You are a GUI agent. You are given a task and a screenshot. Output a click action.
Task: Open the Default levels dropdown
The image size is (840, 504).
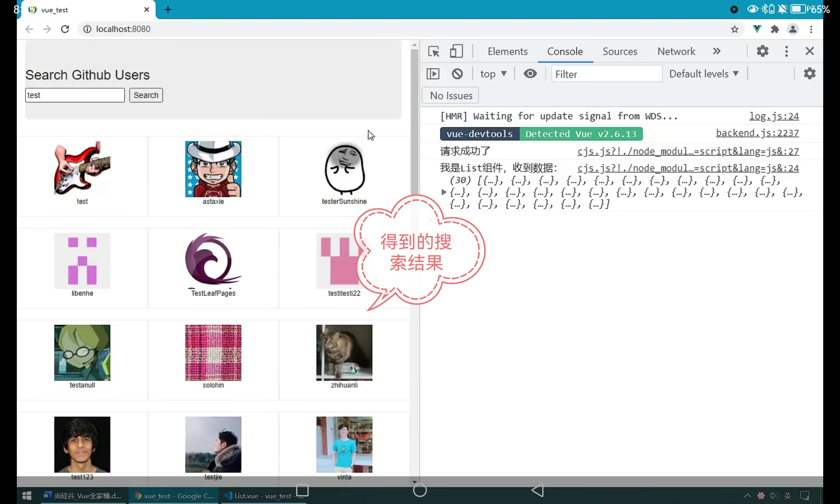[x=703, y=74]
